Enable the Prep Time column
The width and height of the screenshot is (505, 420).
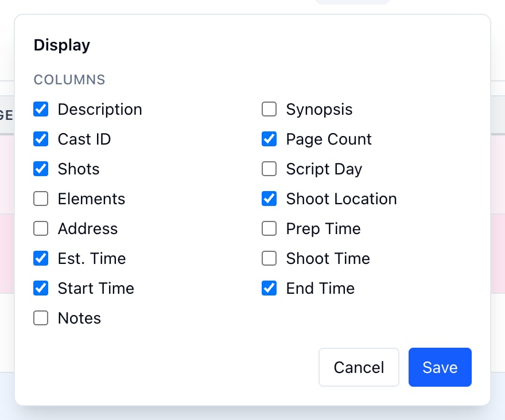pos(269,228)
